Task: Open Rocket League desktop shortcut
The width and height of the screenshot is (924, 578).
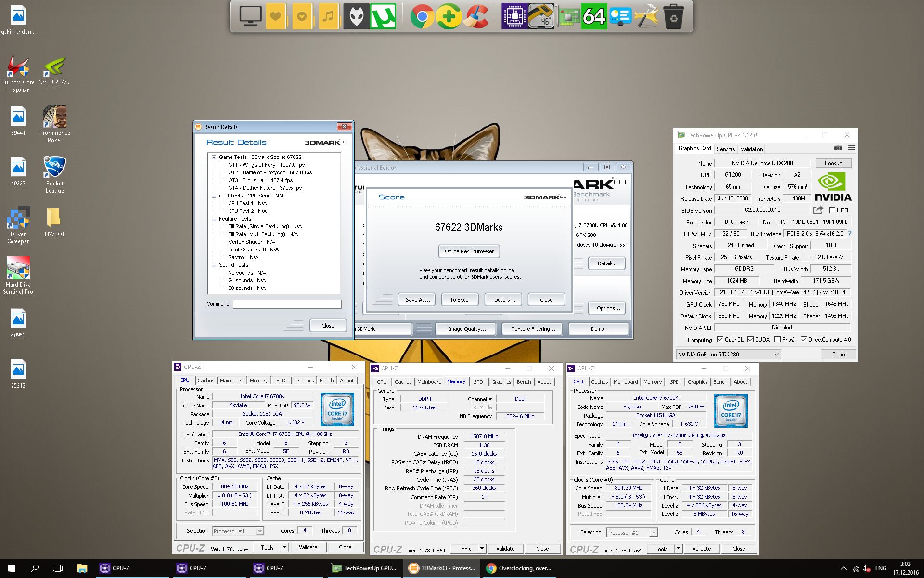Action: (x=55, y=174)
